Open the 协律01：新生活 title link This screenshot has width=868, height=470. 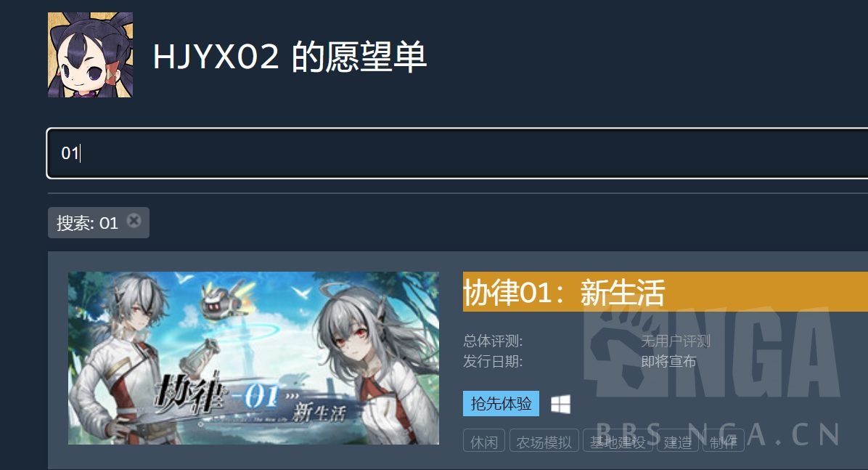coord(563,292)
